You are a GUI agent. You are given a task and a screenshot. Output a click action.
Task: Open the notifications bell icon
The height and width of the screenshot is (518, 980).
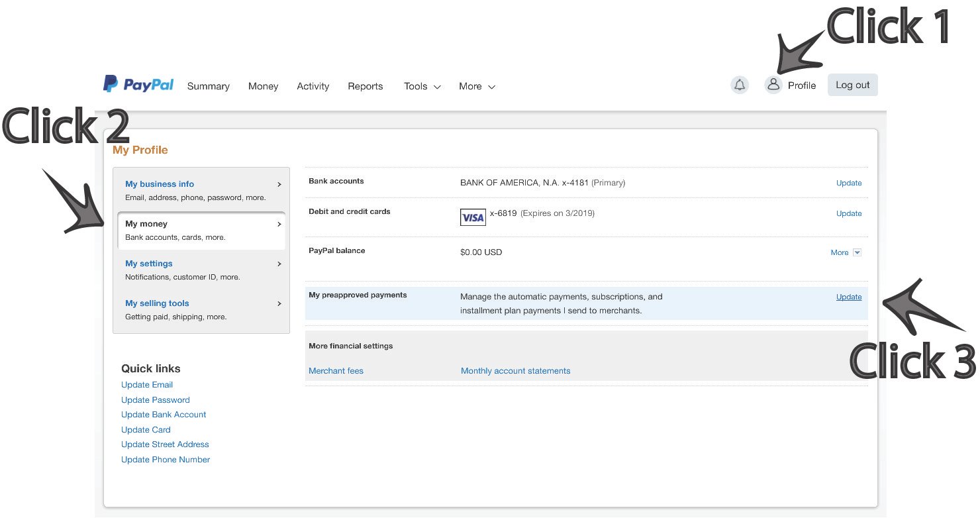pos(740,85)
